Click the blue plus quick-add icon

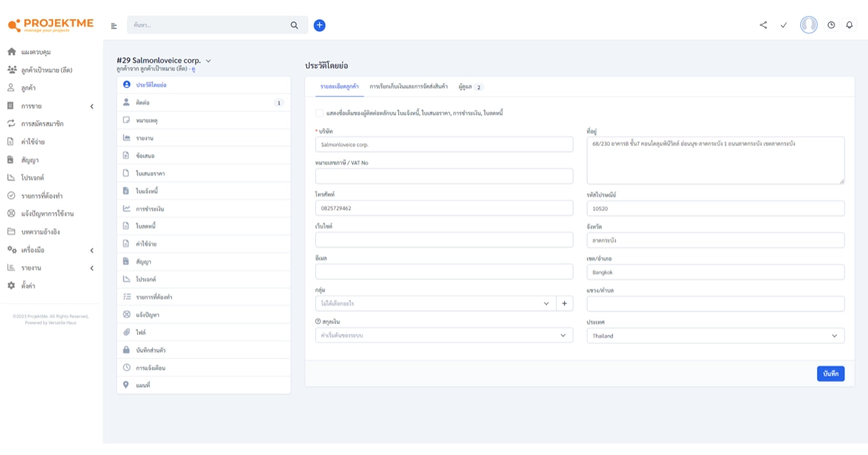tap(320, 25)
